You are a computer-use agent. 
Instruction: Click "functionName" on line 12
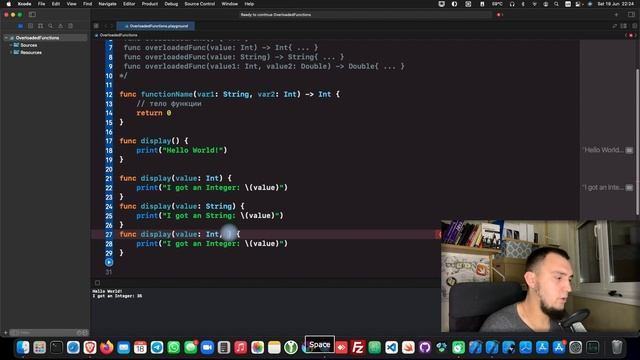pos(167,94)
